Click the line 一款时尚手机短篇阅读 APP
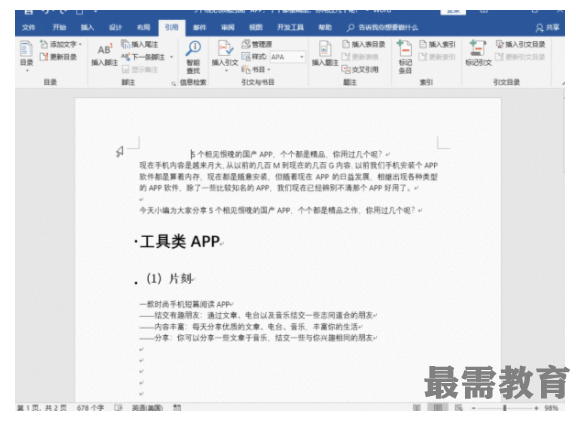The width and height of the screenshot is (576, 422). (x=186, y=304)
